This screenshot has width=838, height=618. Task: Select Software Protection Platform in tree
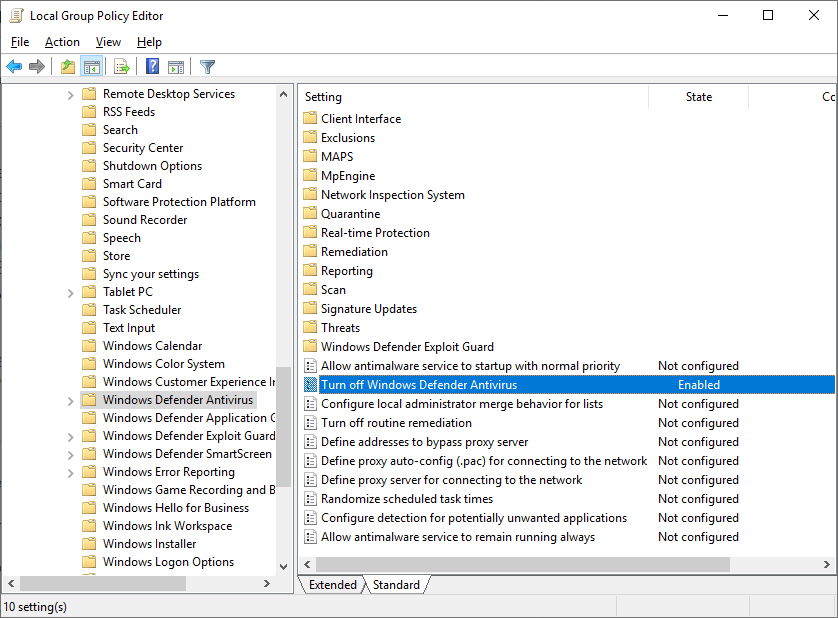(179, 202)
